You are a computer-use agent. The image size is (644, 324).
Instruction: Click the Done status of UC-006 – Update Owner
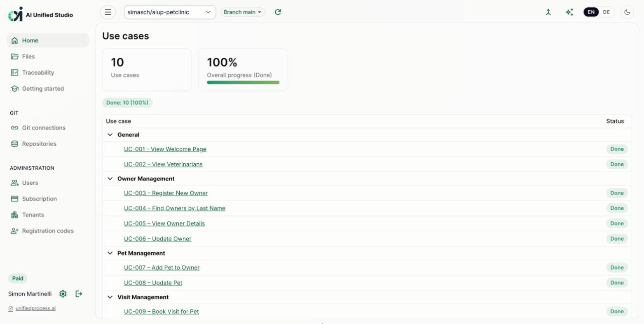tap(617, 239)
